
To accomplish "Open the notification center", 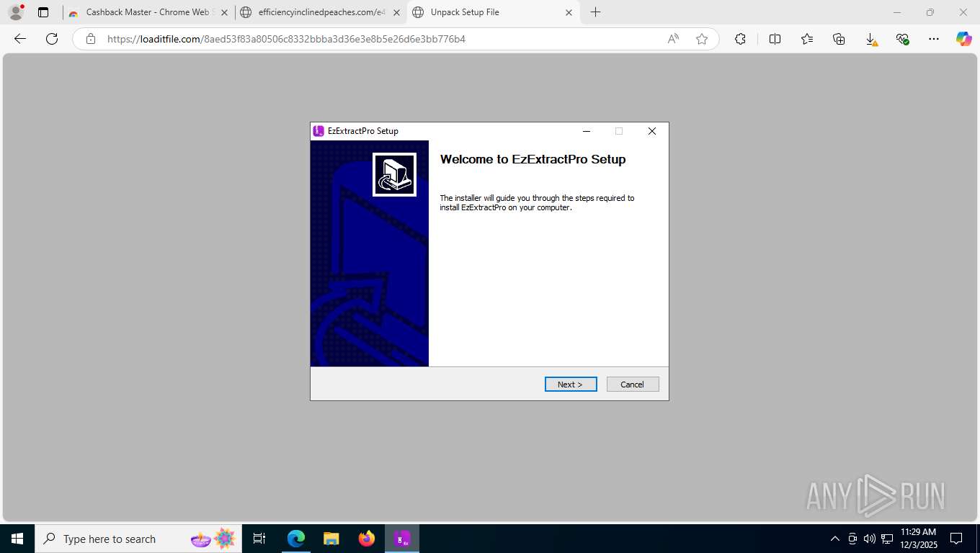I will [956, 539].
